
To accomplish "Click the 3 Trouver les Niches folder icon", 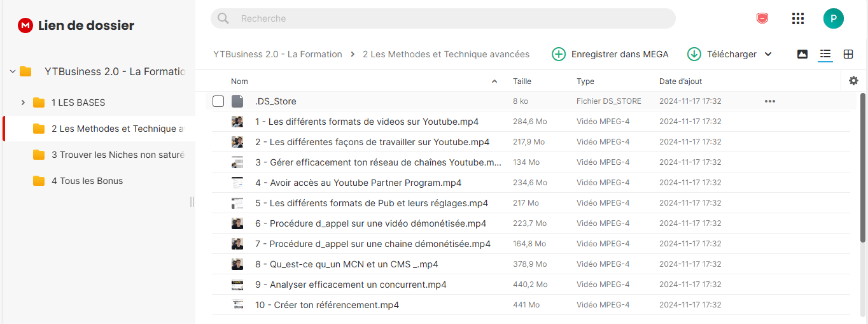I will tap(39, 155).
